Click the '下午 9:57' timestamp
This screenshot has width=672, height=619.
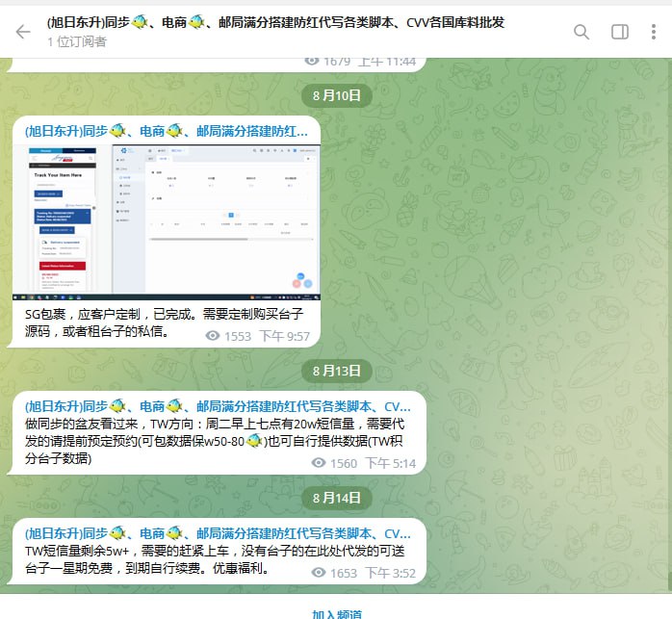[285, 336]
